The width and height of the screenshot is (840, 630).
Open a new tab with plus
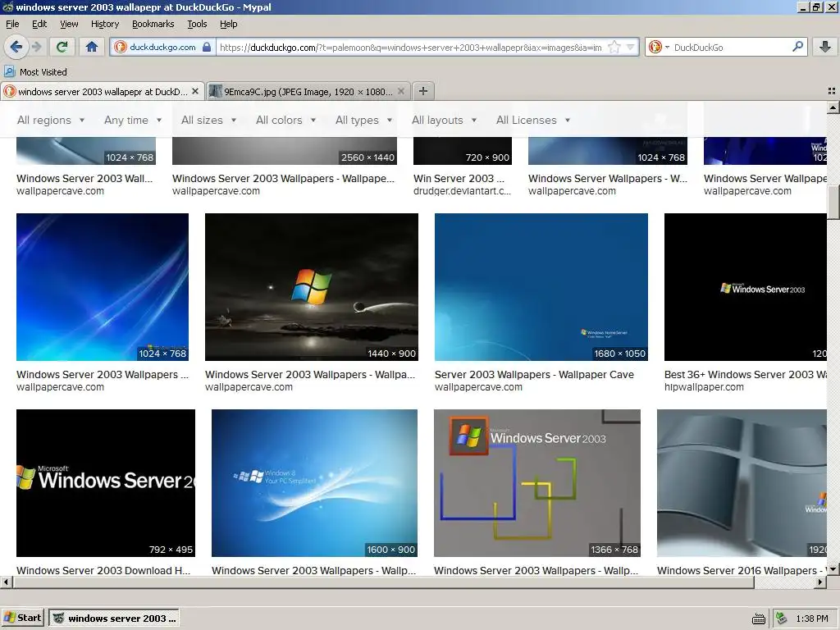pos(423,91)
